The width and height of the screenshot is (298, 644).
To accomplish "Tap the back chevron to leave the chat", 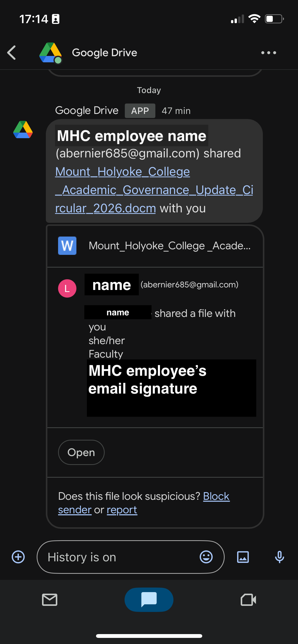I will [x=11, y=53].
